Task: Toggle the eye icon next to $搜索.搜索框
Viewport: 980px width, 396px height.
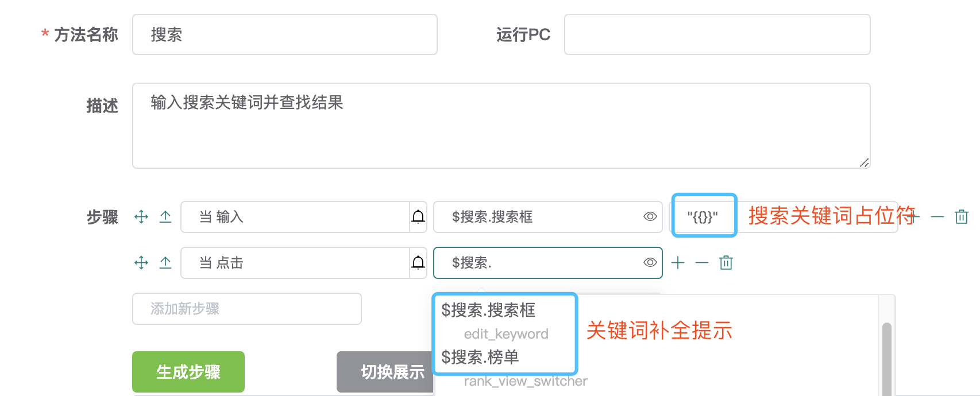Action: pos(650,216)
